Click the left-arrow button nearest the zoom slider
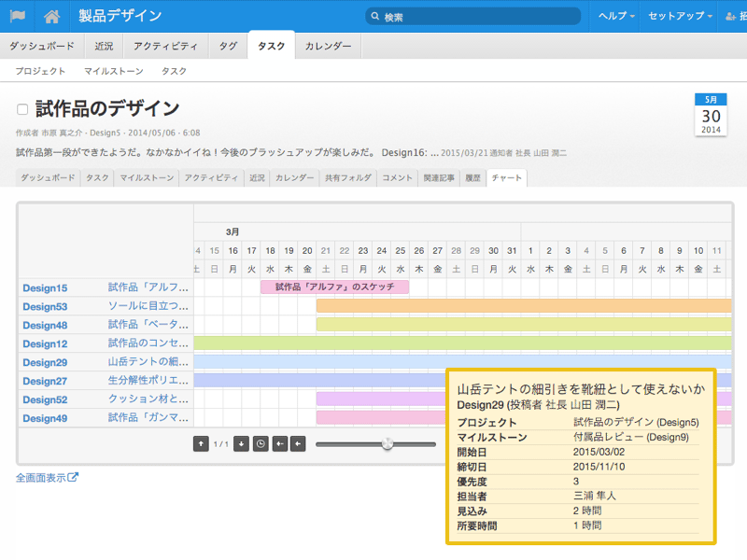The width and height of the screenshot is (747, 560). [298, 444]
